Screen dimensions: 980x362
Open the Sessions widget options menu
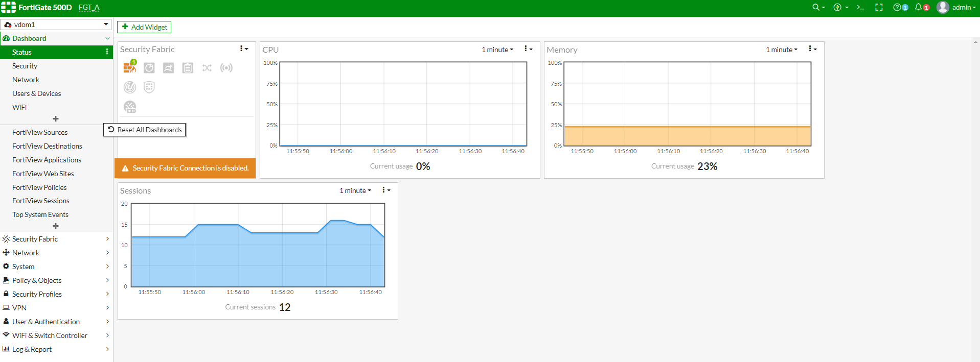point(386,190)
